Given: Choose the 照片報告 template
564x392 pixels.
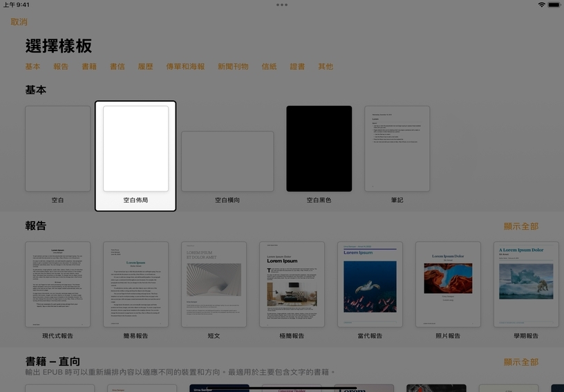Looking at the screenshot, I should click(448, 284).
